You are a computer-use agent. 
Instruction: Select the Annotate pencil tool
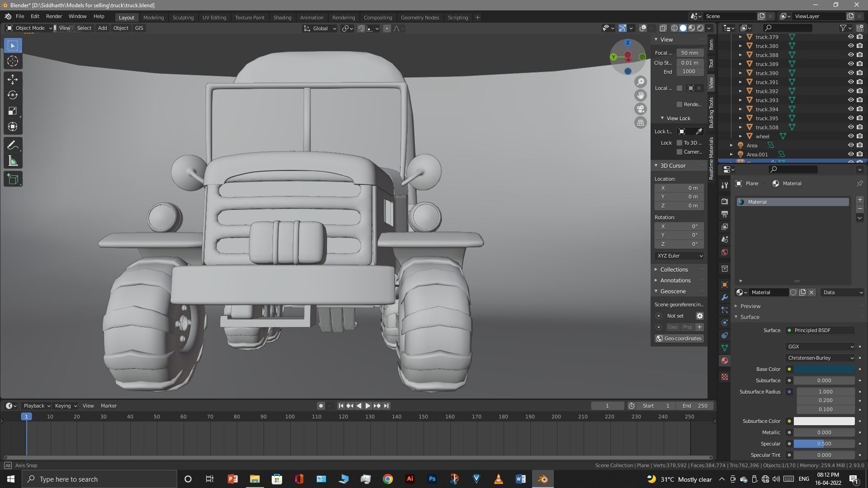(13, 145)
